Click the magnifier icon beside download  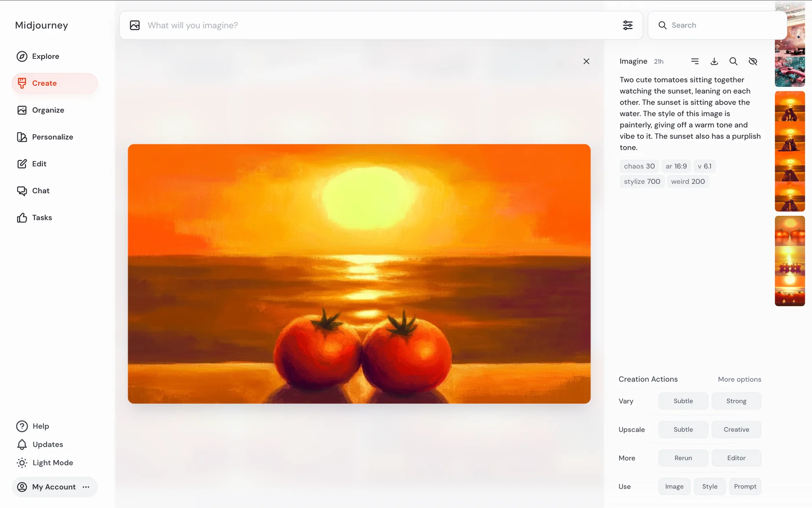point(733,61)
